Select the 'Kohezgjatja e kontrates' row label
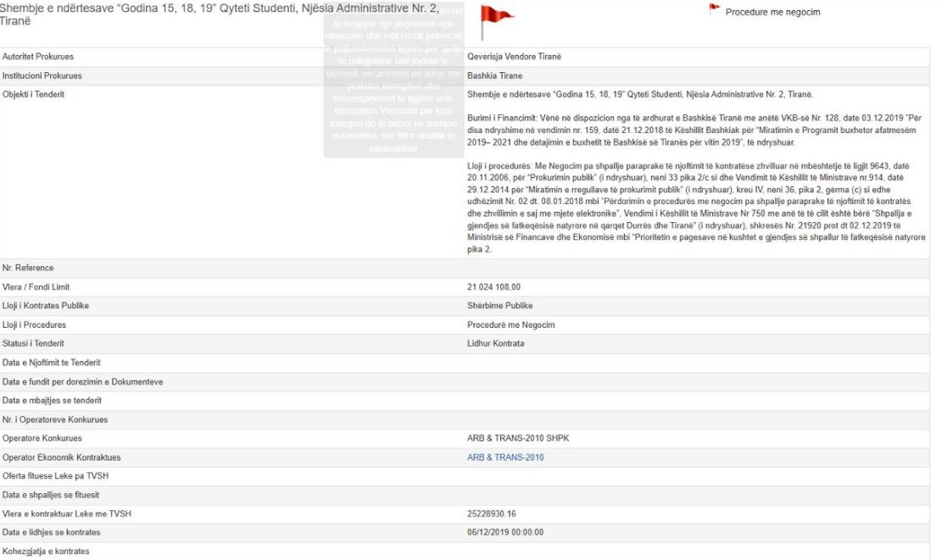The width and height of the screenshot is (947, 560). [46, 552]
